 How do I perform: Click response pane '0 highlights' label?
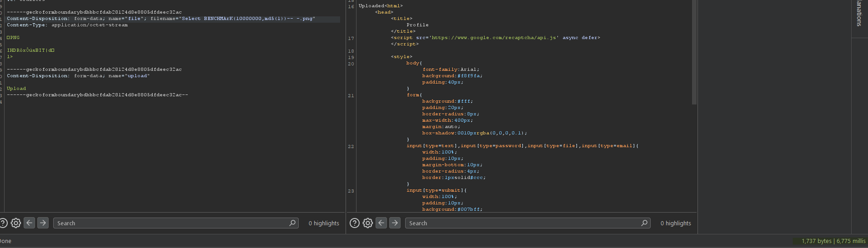[x=676, y=223]
